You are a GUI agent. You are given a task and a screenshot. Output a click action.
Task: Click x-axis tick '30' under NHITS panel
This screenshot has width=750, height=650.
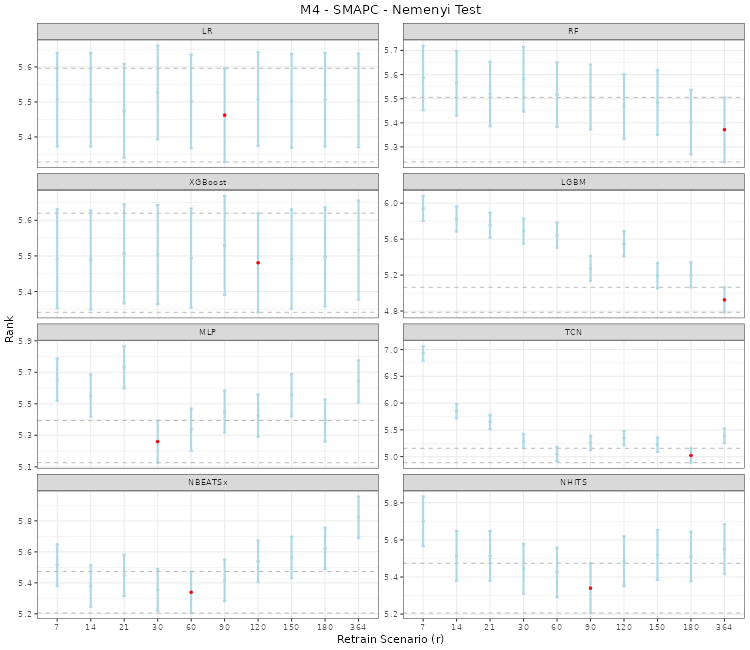tap(523, 627)
